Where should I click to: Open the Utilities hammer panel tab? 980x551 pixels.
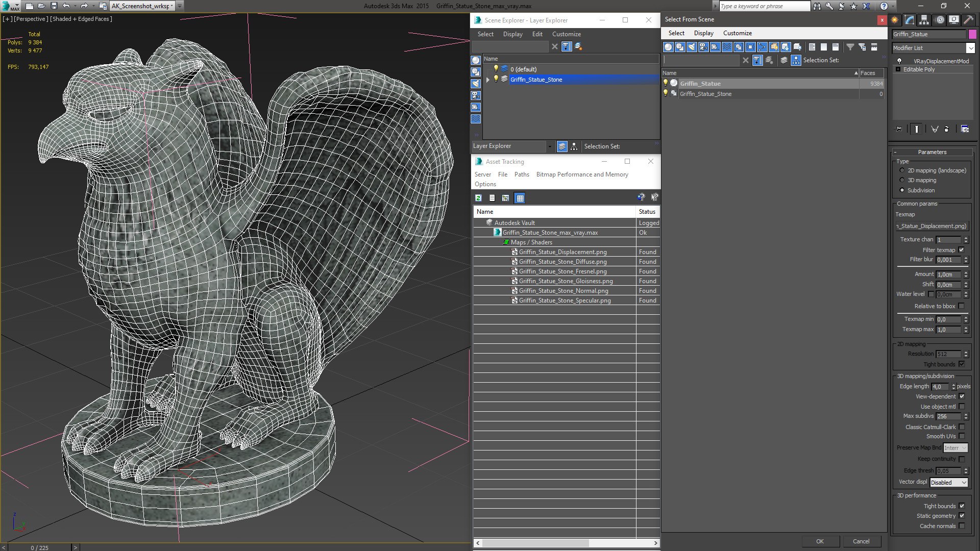(x=968, y=20)
